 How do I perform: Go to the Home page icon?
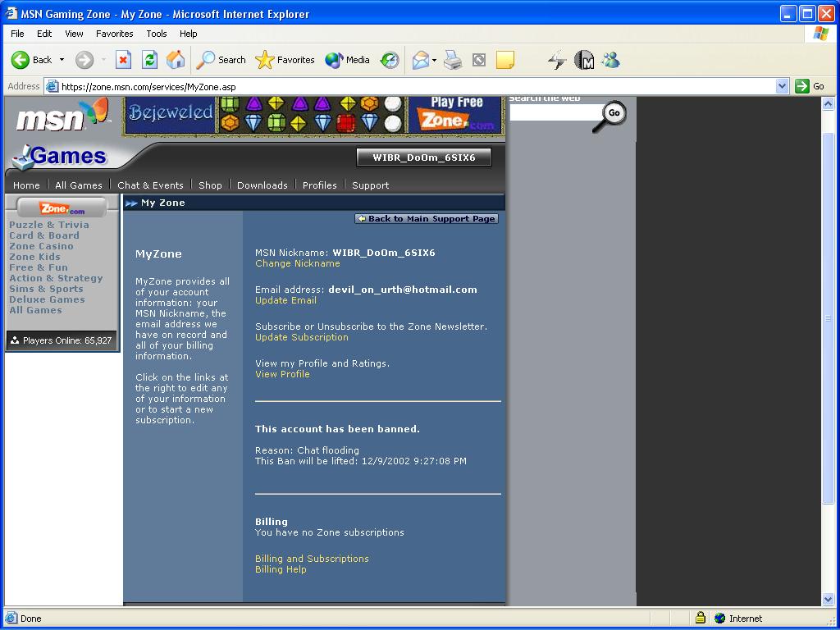coord(176,60)
